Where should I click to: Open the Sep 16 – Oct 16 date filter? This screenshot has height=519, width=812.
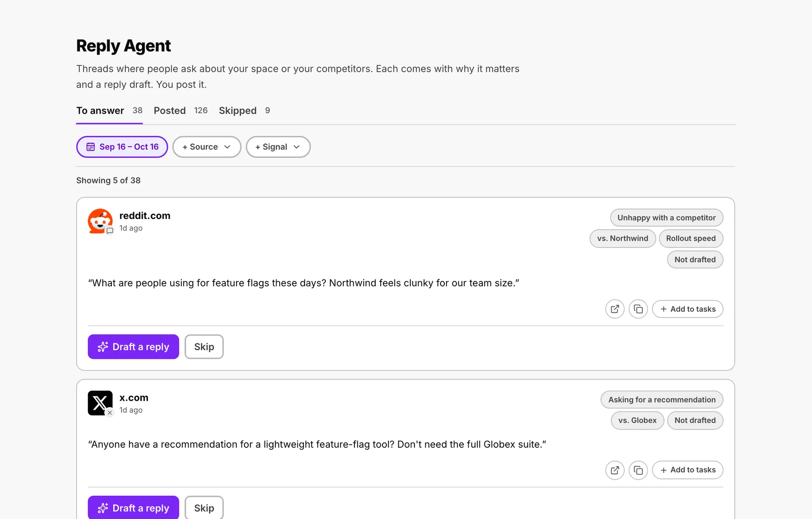122,147
